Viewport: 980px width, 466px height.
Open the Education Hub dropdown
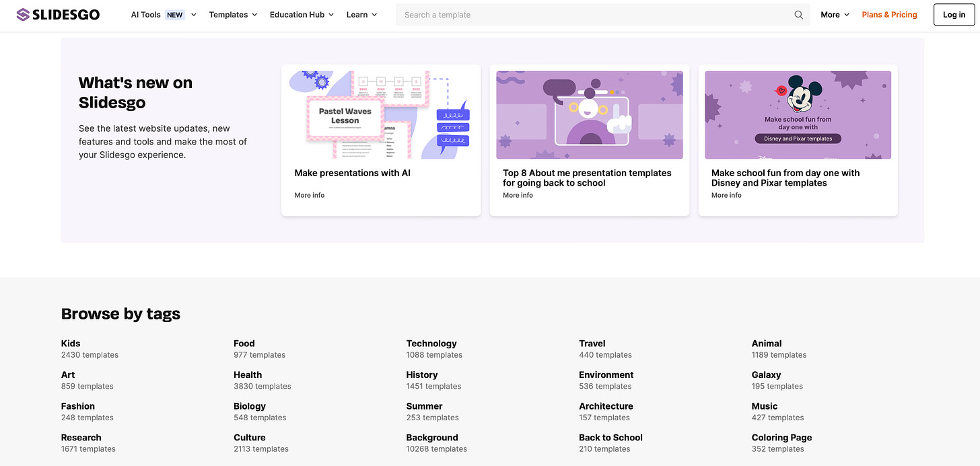coord(302,15)
